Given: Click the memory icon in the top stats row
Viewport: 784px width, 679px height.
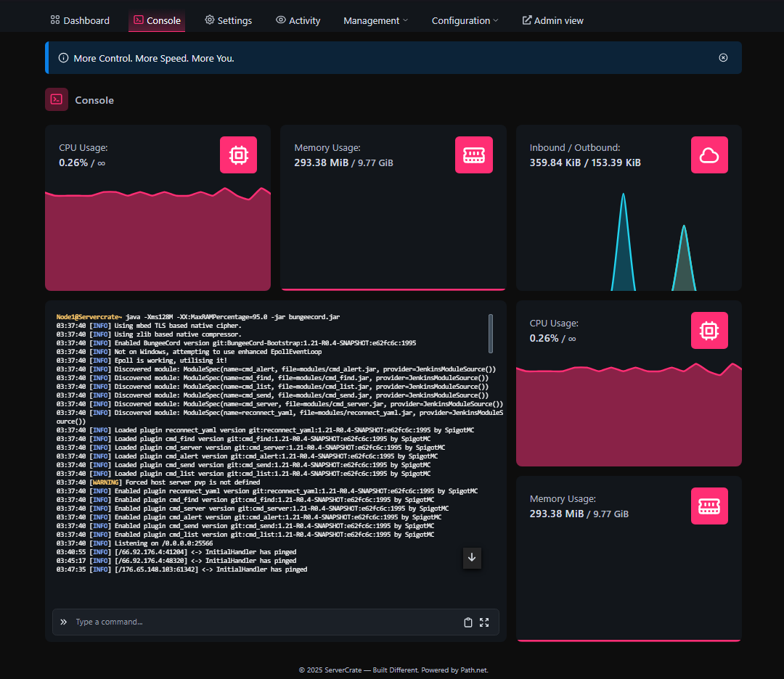Looking at the screenshot, I should pyautogui.click(x=474, y=155).
